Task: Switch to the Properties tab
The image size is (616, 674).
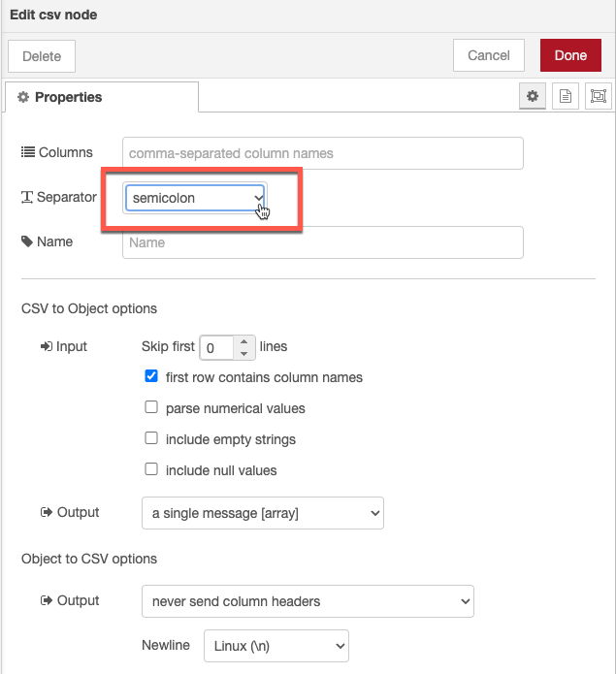Action: pos(102,97)
